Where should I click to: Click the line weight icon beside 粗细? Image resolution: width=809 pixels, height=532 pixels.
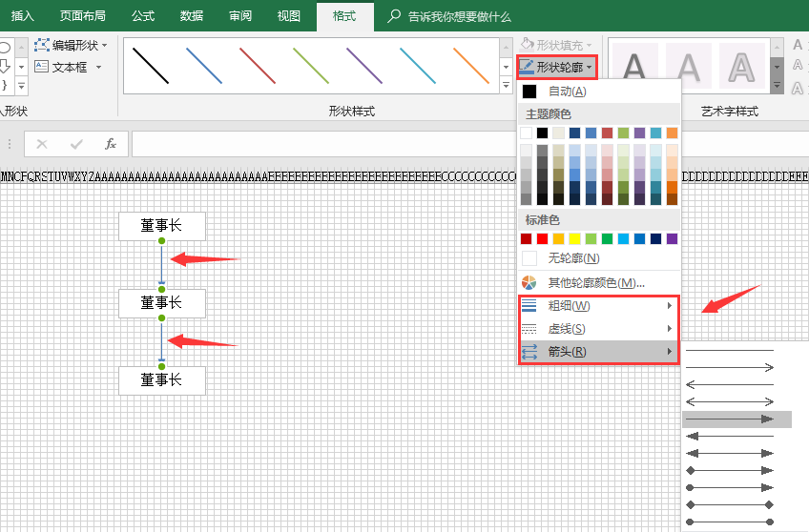529,306
